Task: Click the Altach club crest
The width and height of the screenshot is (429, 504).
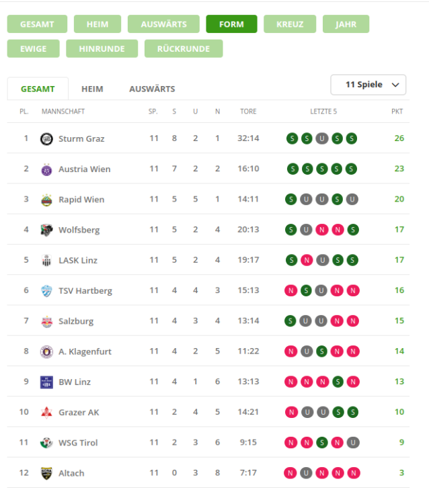Action: [x=46, y=473]
